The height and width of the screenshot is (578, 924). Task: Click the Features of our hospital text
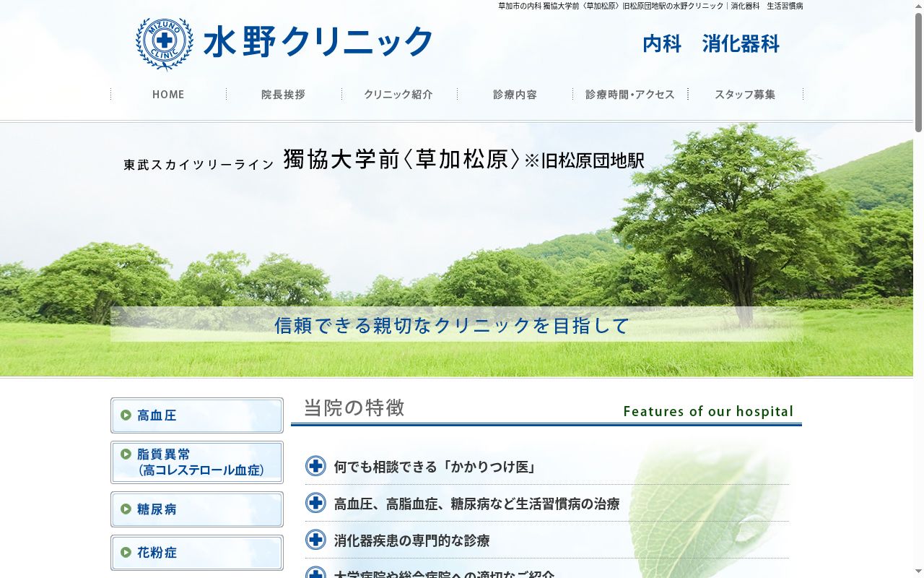pos(708,411)
